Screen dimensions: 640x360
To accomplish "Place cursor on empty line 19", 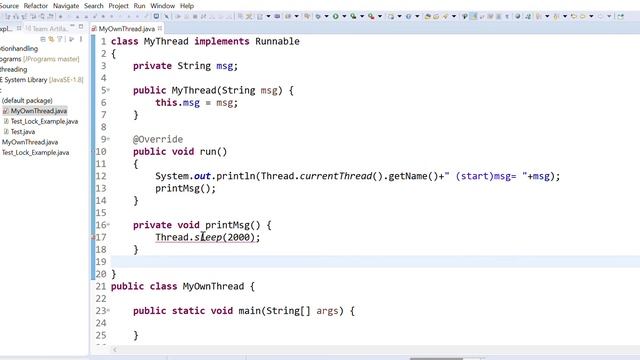I will click(x=375, y=262).
